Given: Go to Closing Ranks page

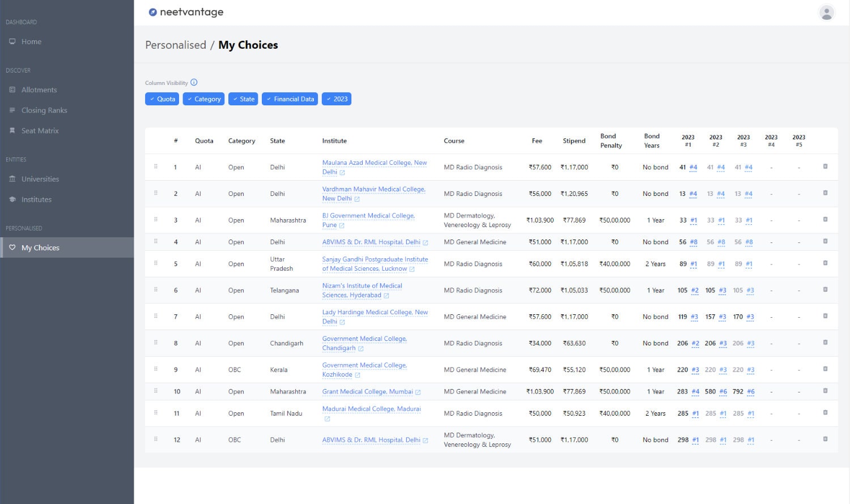Looking at the screenshot, I should [44, 110].
